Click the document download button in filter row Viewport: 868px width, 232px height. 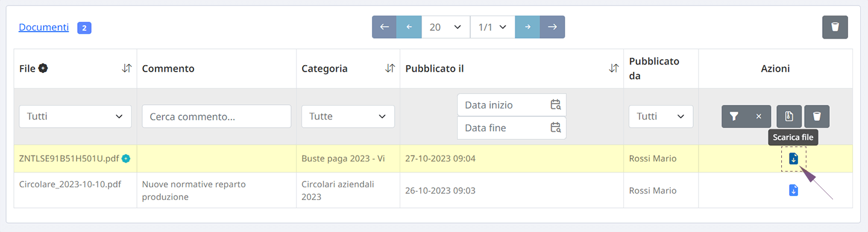(x=788, y=116)
